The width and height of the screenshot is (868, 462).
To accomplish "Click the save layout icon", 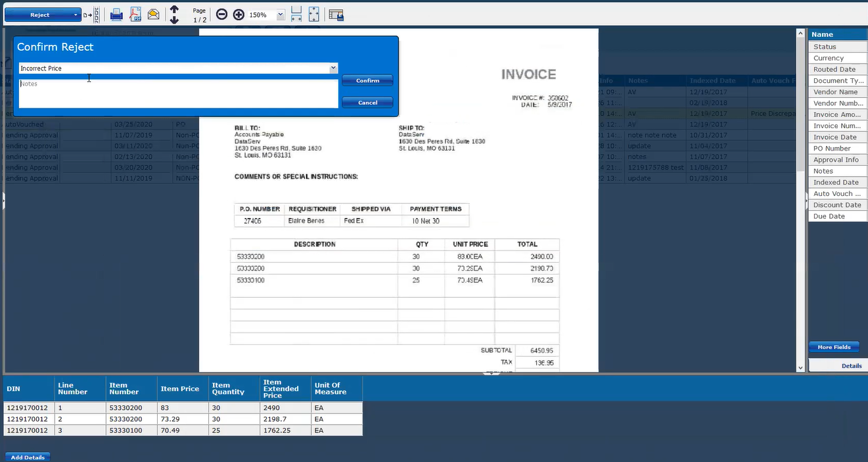I will click(336, 14).
